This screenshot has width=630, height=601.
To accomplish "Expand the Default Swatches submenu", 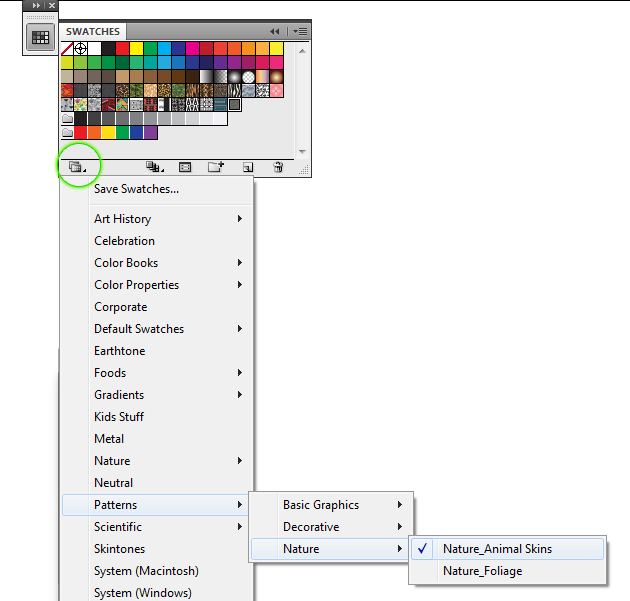I will tap(158, 329).
